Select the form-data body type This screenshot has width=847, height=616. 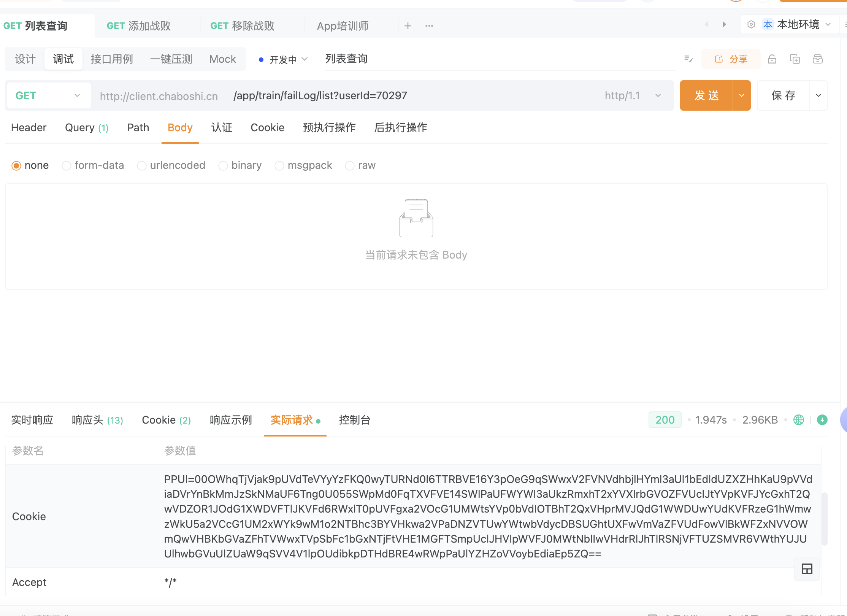point(67,166)
